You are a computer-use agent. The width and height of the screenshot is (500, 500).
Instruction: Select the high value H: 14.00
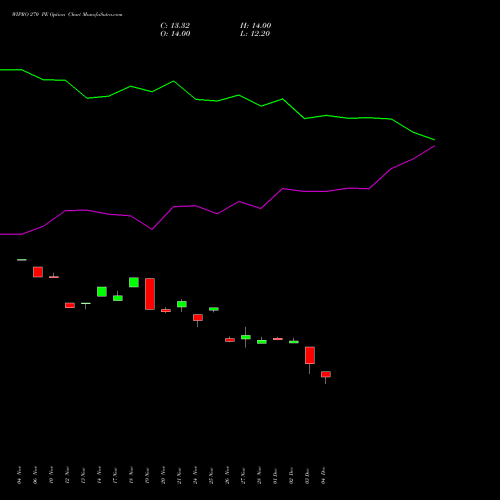[255, 26]
